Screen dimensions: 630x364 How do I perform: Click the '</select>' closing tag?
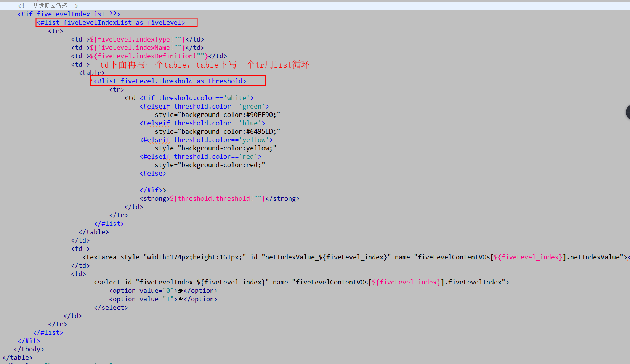point(111,307)
